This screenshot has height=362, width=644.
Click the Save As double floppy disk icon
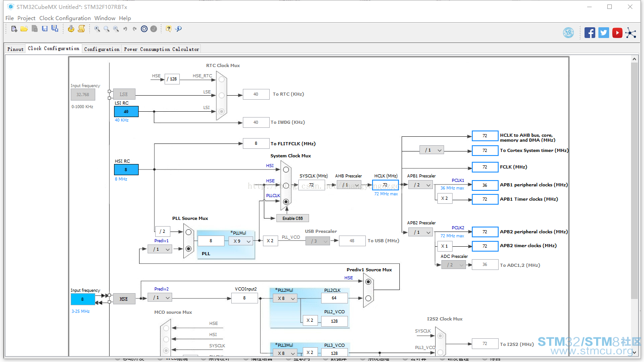(55, 29)
